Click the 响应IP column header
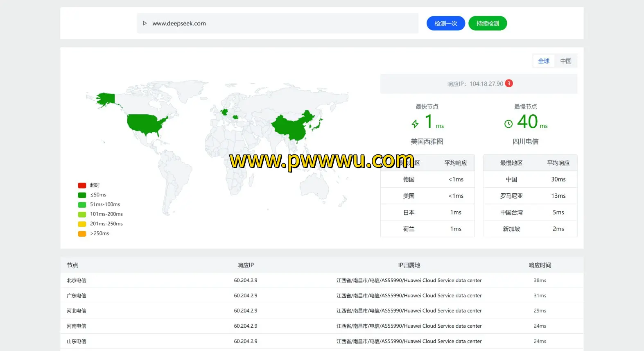This screenshot has height=351, width=644. click(x=246, y=265)
